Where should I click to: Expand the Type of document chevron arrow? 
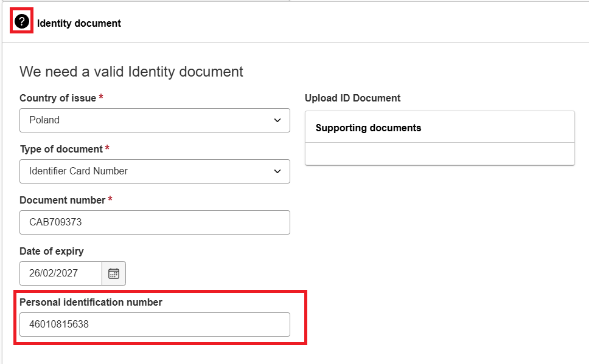[x=277, y=171]
